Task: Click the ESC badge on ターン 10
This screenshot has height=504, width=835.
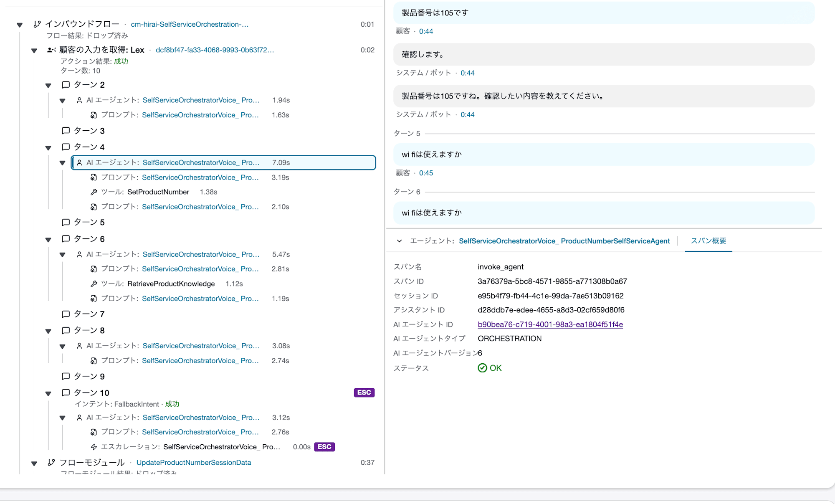Action: pyautogui.click(x=364, y=393)
